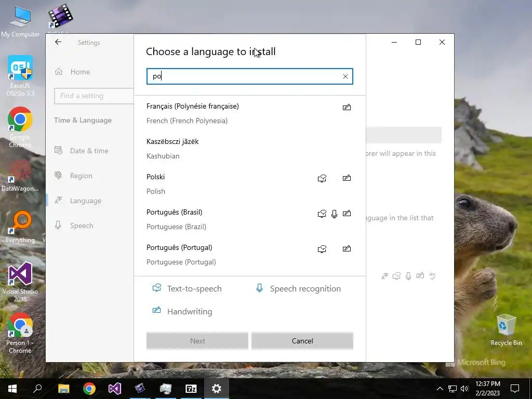Click the Date & time calendar icon
The width and height of the screenshot is (532, 399).
58,150
